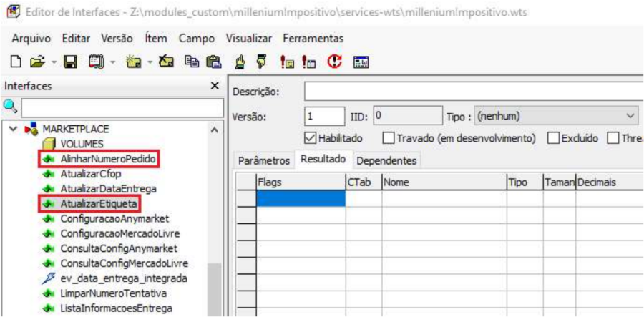
Task: Select the AtualizarEtiqueta interface
Action: pyautogui.click(x=98, y=204)
